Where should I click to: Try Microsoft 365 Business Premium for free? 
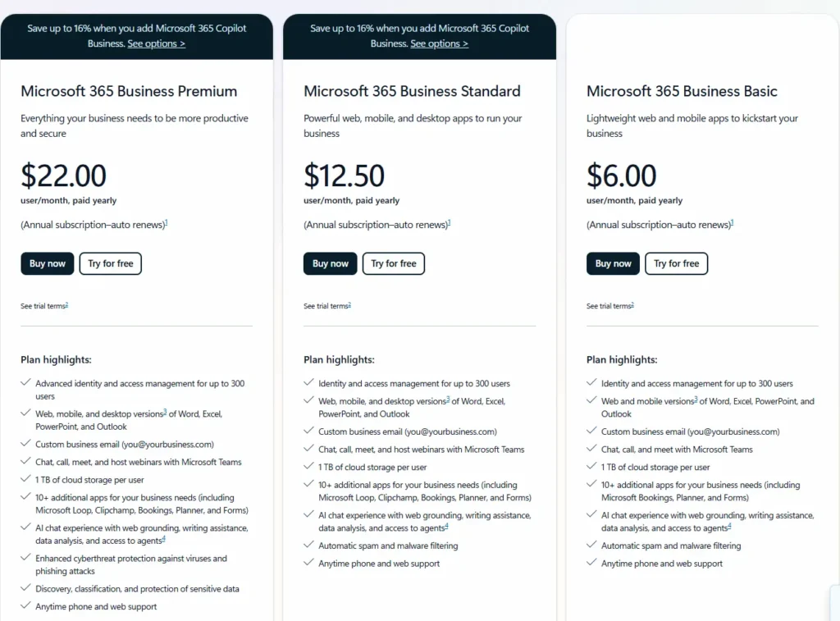point(110,263)
